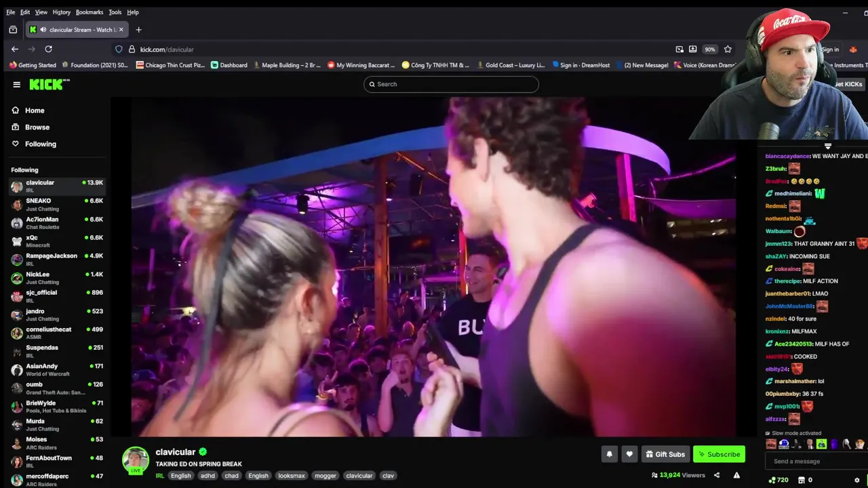The height and width of the screenshot is (488, 868).
Task: Open the clavicular channel in Following list
Action: [57, 186]
